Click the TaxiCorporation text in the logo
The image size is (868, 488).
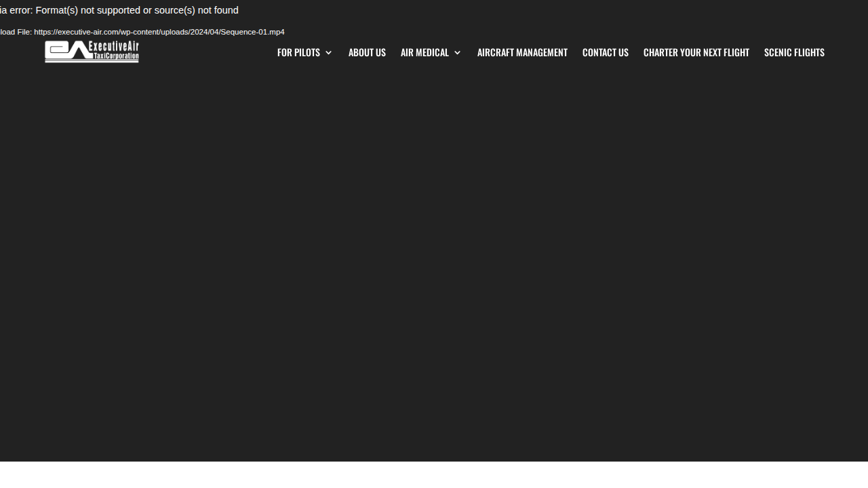click(115, 57)
